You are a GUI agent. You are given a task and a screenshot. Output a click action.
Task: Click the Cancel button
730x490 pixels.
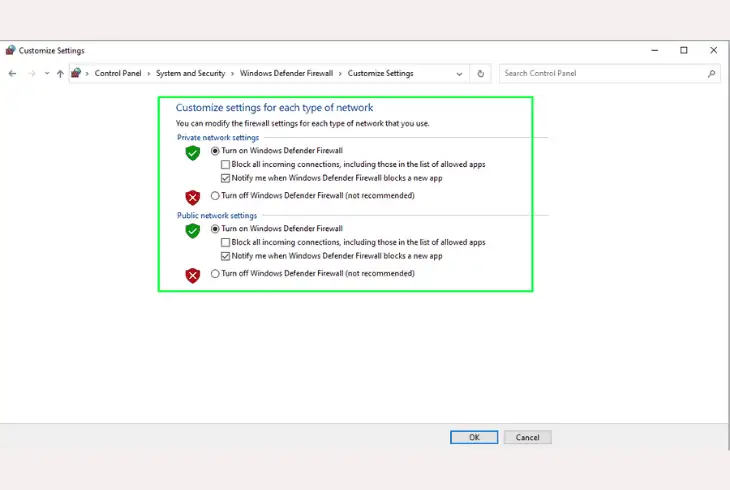527,437
